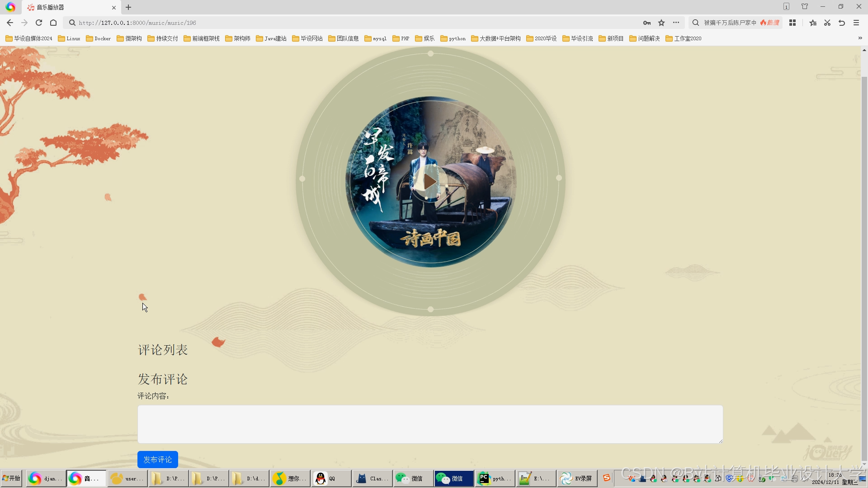868x488 pixels.
Task: Click the scissors screenshot tool icon
Action: click(x=827, y=23)
